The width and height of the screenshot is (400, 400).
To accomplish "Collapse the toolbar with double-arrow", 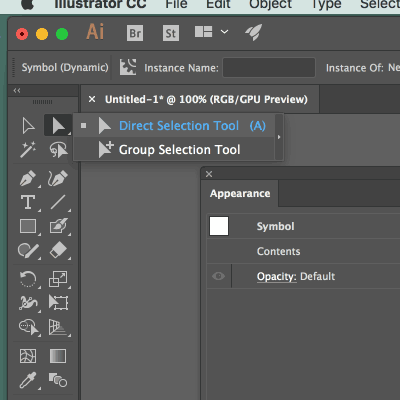I will pyautogui.click(x=17, y=90).
